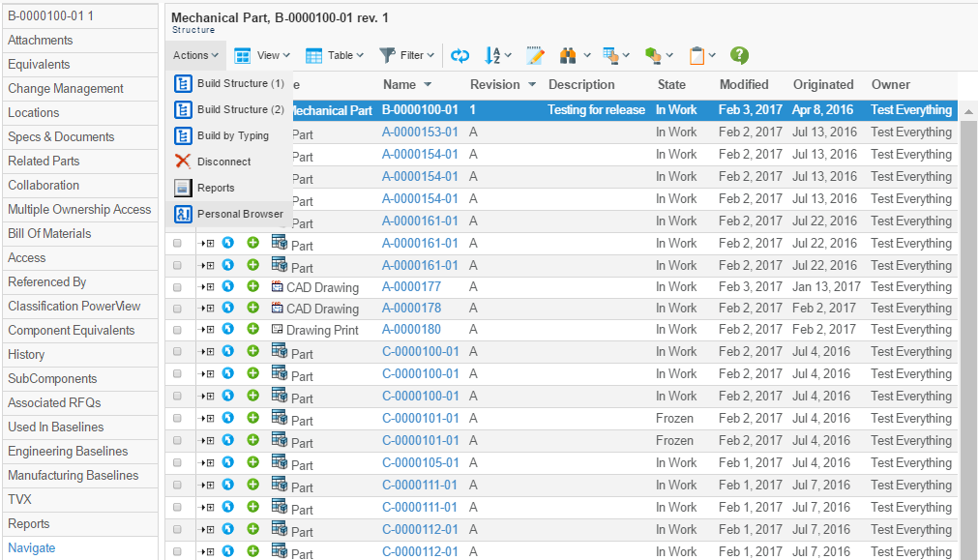Select Disconnect in the Actions menu

[223, 162]
